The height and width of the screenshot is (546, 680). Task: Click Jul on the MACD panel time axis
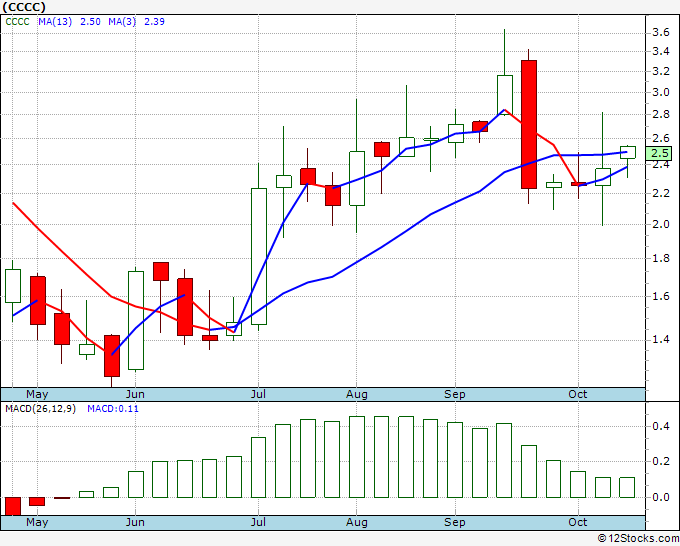258,522
